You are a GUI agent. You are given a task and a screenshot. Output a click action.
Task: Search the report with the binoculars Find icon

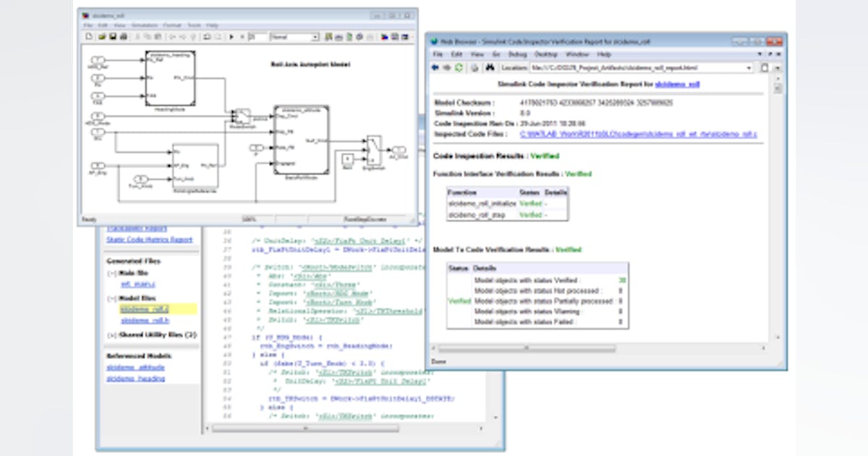[x=489, y=67]
